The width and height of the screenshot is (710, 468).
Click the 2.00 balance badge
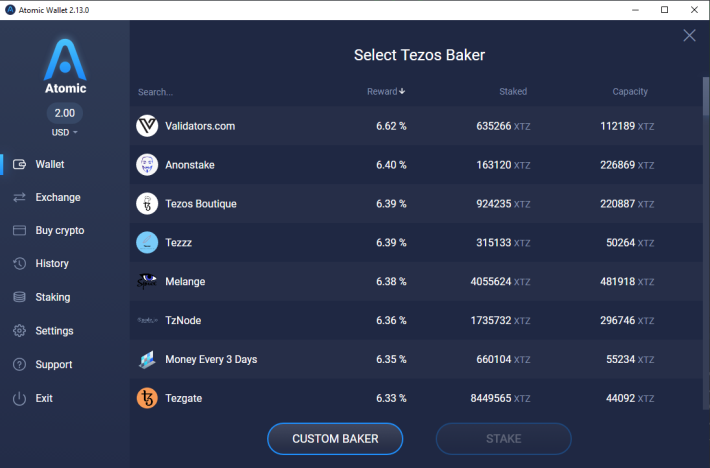click(x=65, y=113)
